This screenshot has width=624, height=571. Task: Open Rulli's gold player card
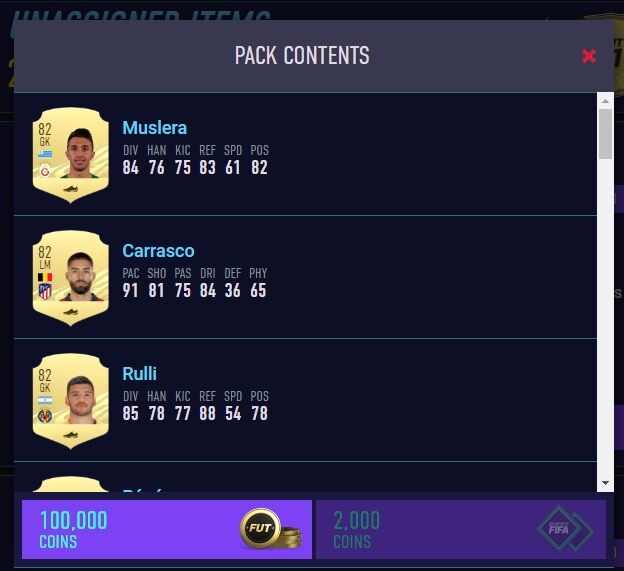click(x=71, y=401)
